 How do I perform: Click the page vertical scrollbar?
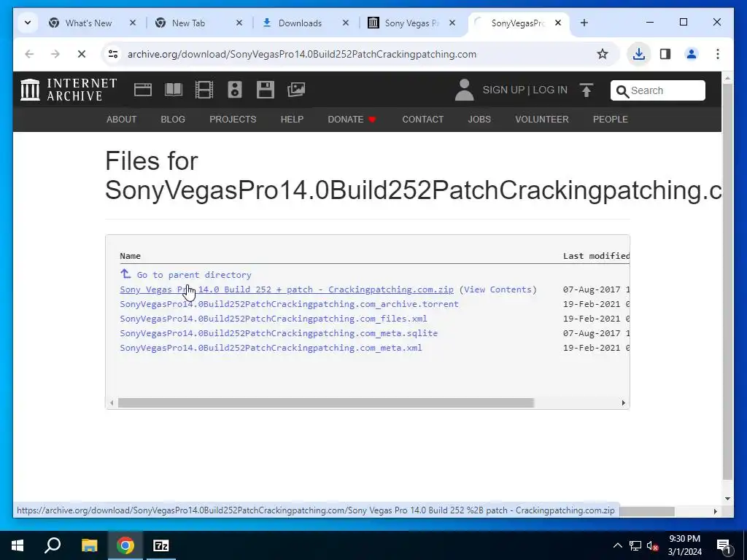pyautogui.click(x=727, y=281)
